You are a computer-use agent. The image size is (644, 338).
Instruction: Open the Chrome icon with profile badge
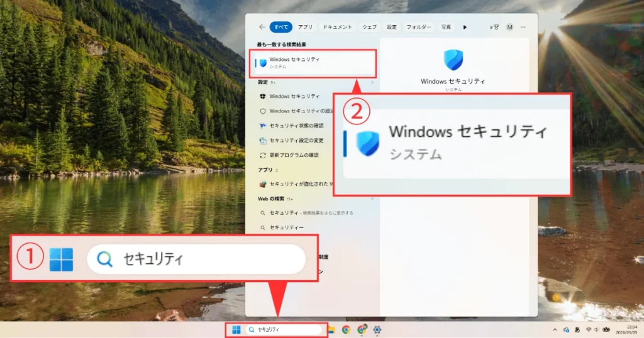(362, 329)
